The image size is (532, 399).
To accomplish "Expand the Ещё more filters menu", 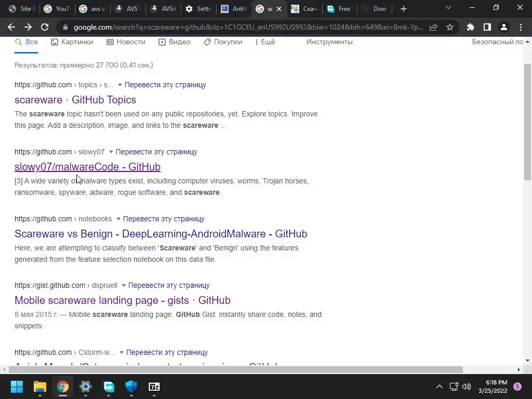I will pos(265,42).
